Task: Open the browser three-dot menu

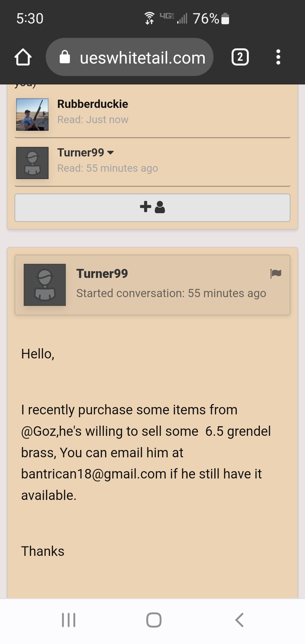Action: coord(278,57)
